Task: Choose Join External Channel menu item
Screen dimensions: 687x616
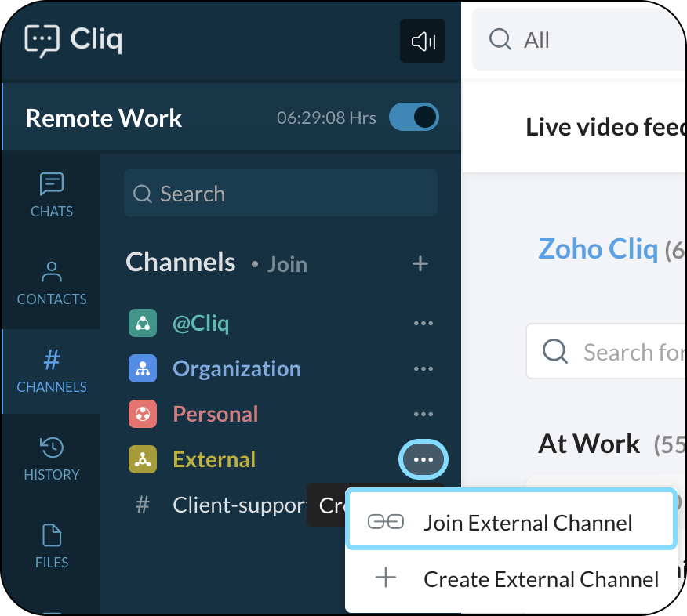Action: coord(511,520)
